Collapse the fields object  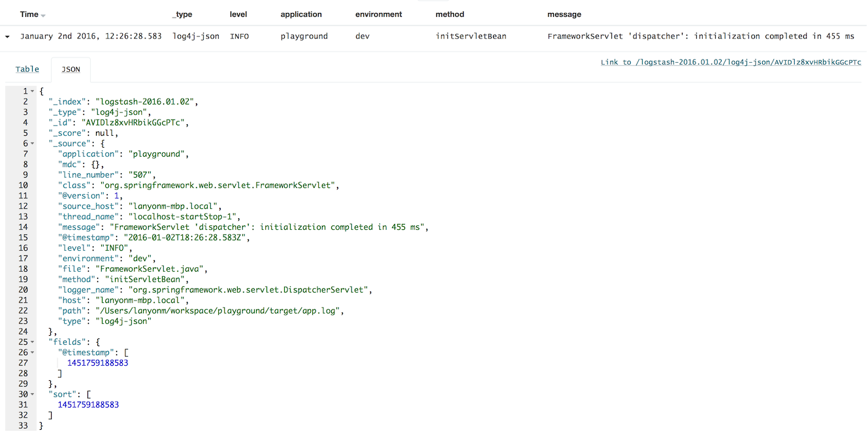[x=31, y=342]
